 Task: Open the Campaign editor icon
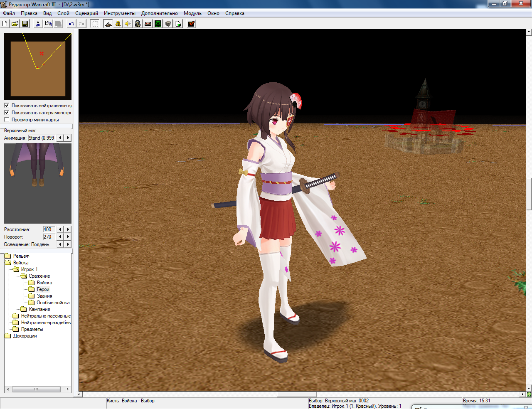148,24
